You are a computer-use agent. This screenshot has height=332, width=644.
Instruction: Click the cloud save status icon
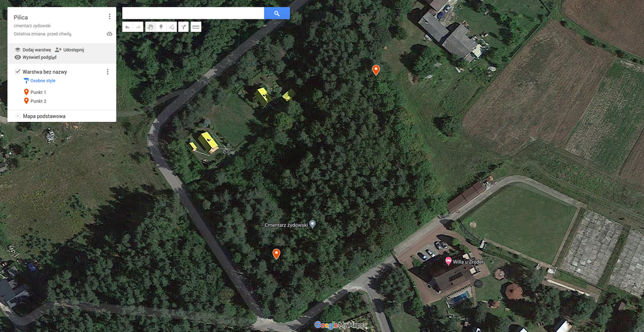(109, 34)
